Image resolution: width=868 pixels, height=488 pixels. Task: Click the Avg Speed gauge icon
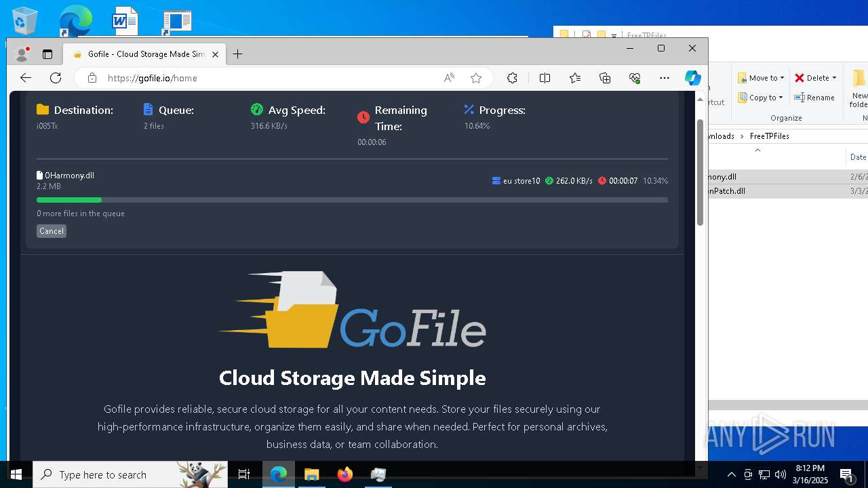(256, 110)
